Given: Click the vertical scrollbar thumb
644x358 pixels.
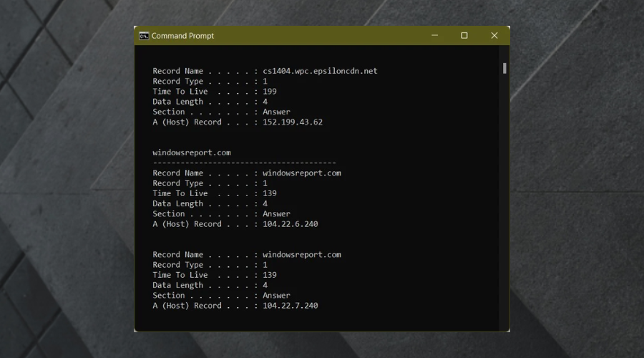Looking at the screenshot, I should pos(504,69).
